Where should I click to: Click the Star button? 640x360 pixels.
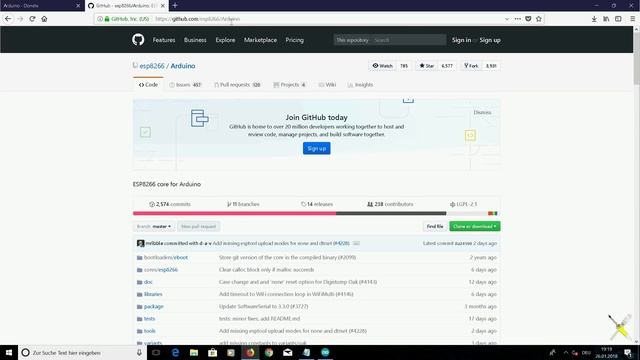(x=427, y=66)
